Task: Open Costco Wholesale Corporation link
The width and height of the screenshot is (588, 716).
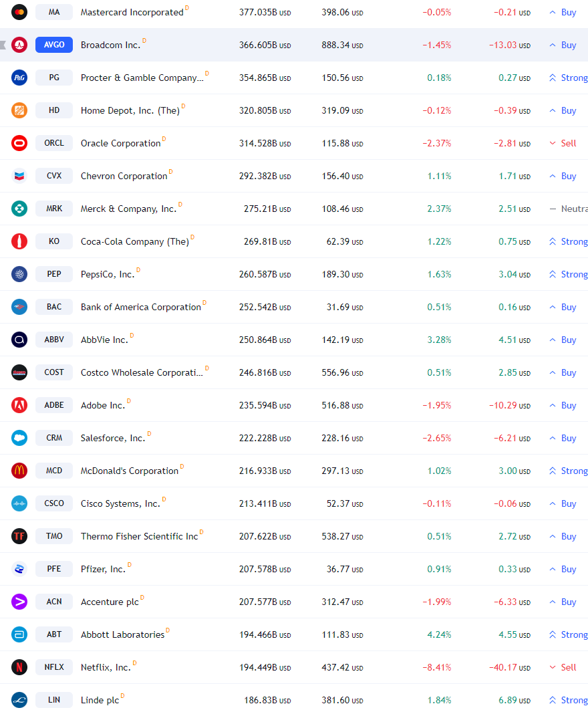Action: coord(142,372)
